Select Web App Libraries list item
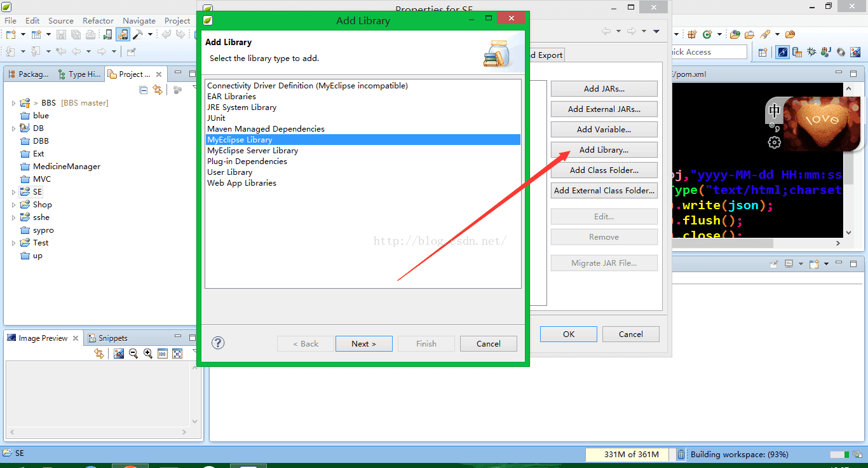868x468 pixels. click(363, 183)
